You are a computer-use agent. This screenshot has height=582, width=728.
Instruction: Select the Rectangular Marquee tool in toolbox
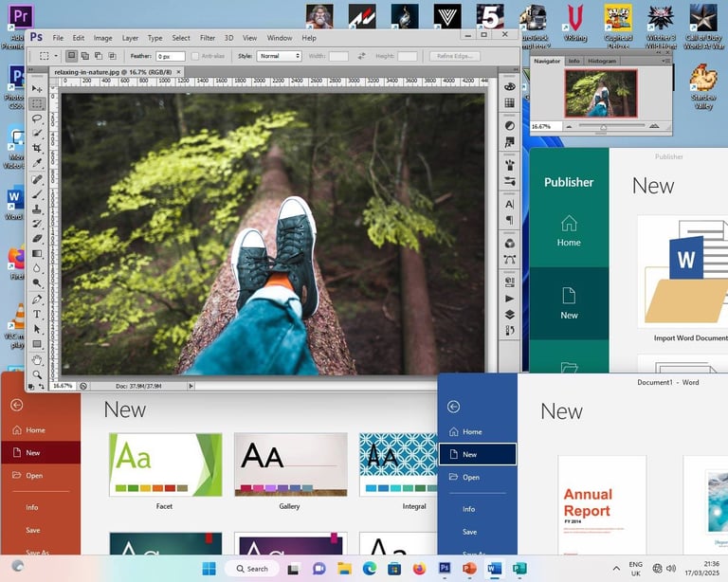[37, 104]
